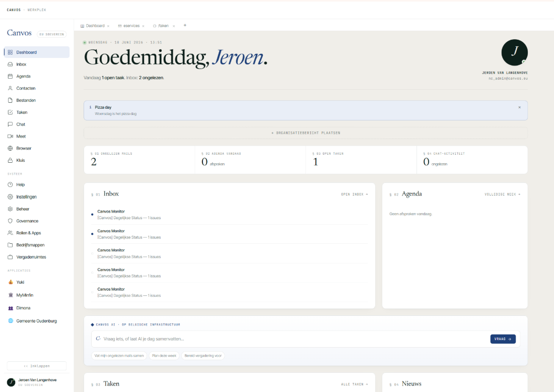Open the Meet camera icon

point(10,137)
